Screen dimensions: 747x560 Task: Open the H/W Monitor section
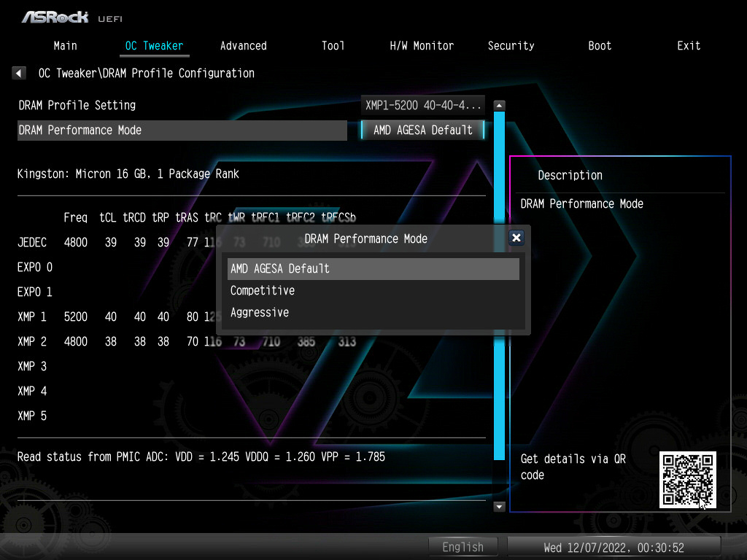[x=422, y=45]
